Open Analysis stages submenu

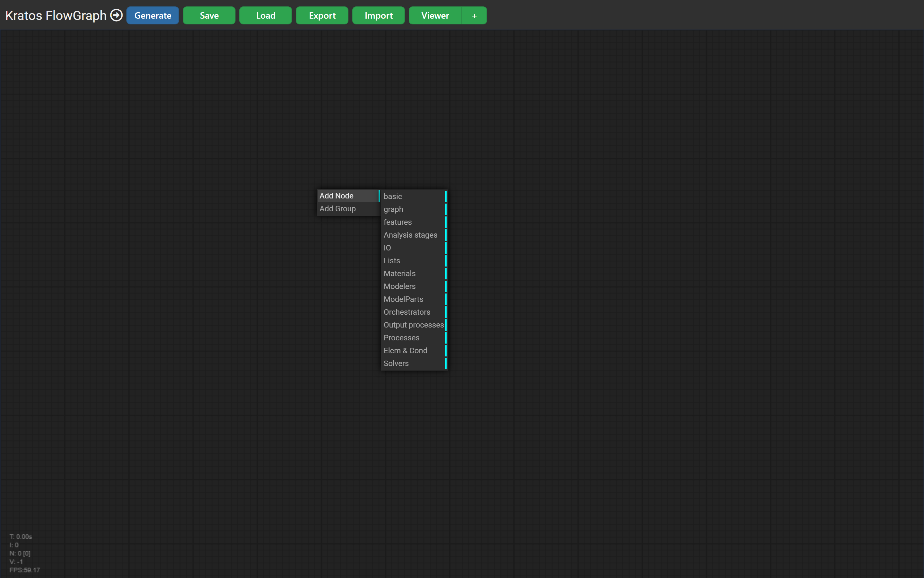coord(414,235)
